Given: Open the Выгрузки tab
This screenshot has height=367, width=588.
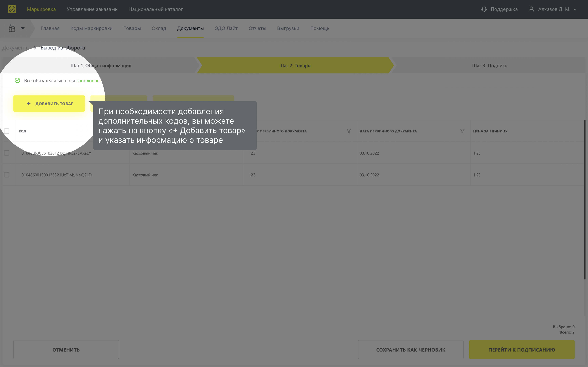Looking at the screenshot, I should coord(288,28).
